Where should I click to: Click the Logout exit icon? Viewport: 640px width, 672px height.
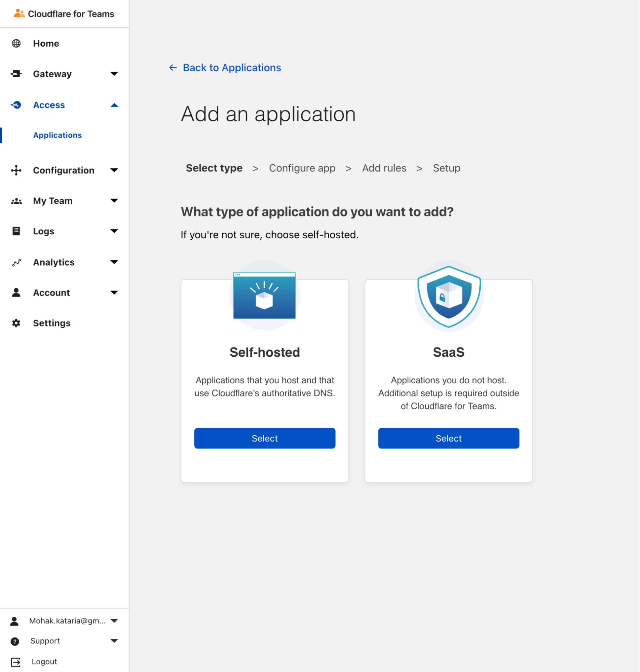click(x=15, y=662)
